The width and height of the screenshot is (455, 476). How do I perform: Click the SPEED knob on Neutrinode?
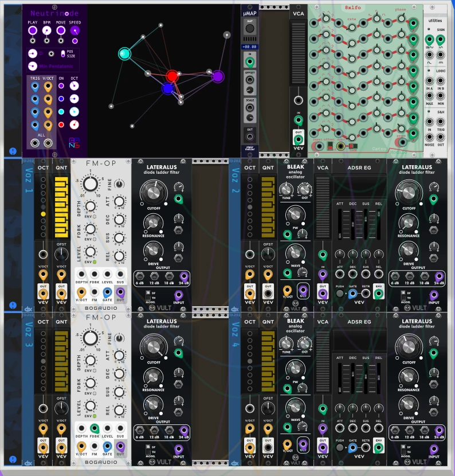point(74,30)
